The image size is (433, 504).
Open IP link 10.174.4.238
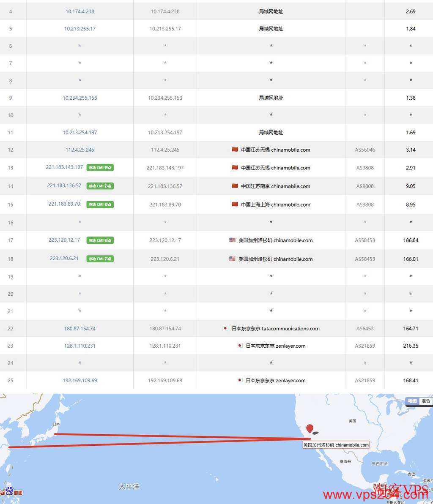click(x=80, y=11)
